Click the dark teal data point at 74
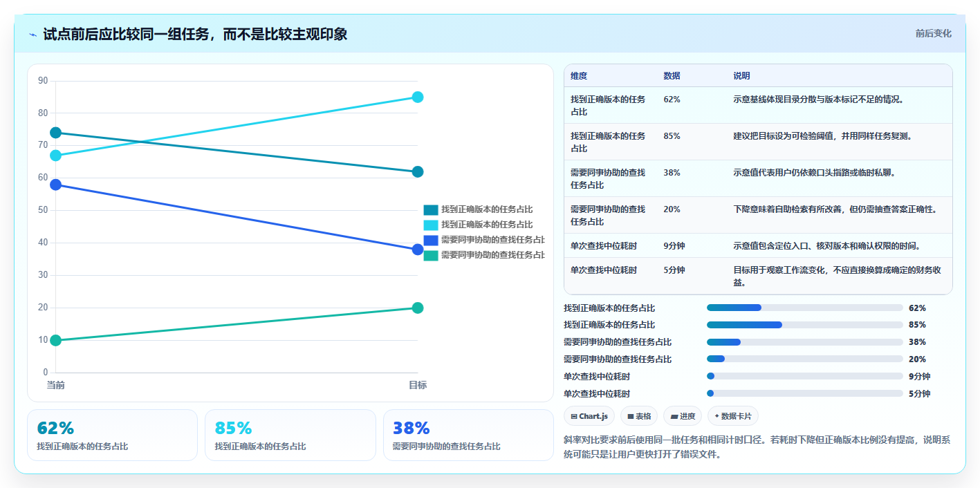The height and width of the screenshot is (488, 980). [56, 133]
